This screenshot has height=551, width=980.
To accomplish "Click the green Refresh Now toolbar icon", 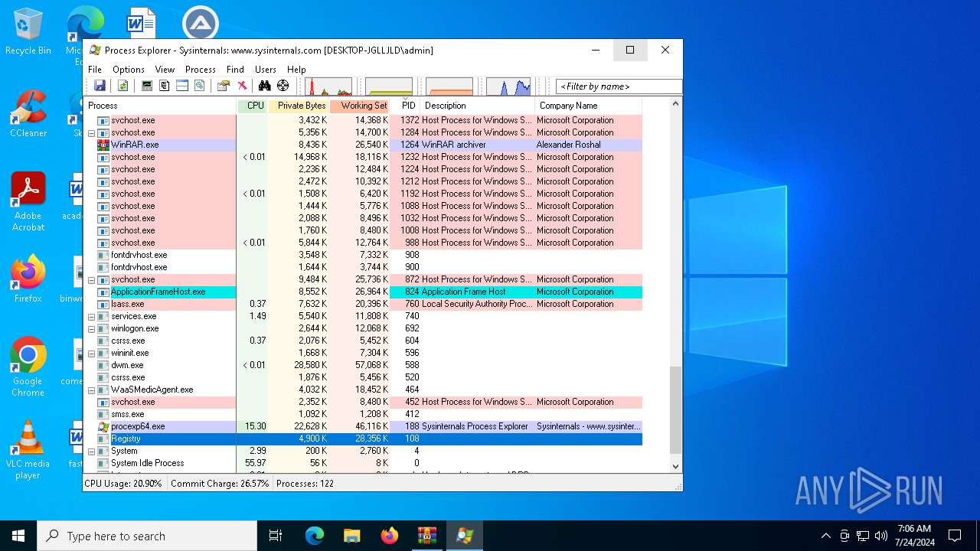I will pos(122,86).
